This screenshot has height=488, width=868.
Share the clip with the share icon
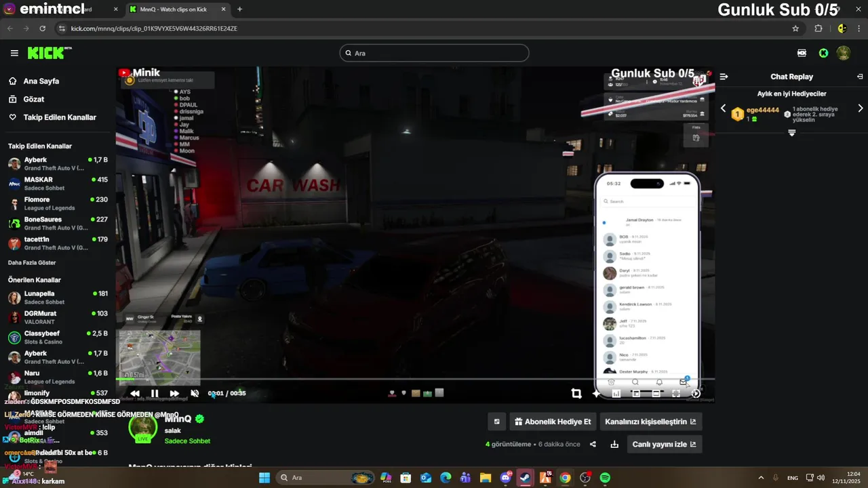(x=593, y=445)
